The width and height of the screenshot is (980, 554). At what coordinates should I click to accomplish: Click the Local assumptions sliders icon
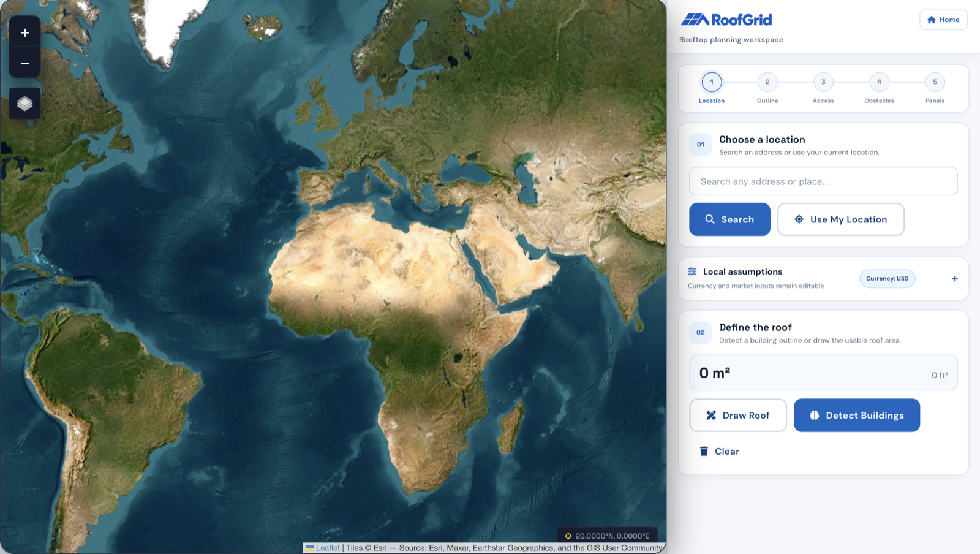click(692, 271)
